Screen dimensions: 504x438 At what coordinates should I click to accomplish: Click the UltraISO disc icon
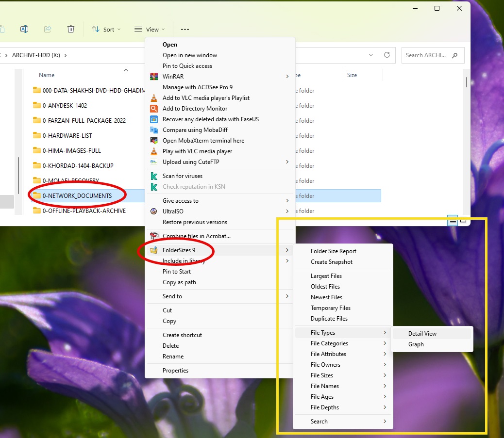[154, 211]
